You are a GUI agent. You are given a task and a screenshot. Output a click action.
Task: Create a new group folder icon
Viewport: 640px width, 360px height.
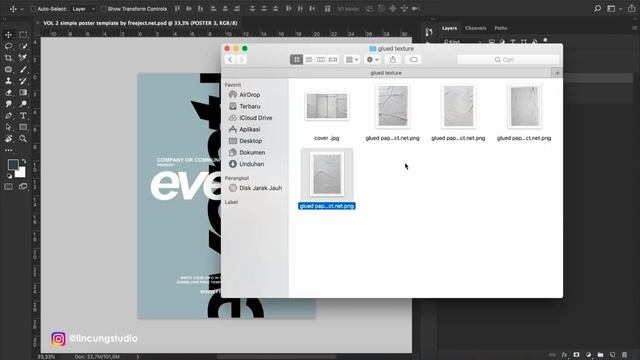click(x=600, y=355)
